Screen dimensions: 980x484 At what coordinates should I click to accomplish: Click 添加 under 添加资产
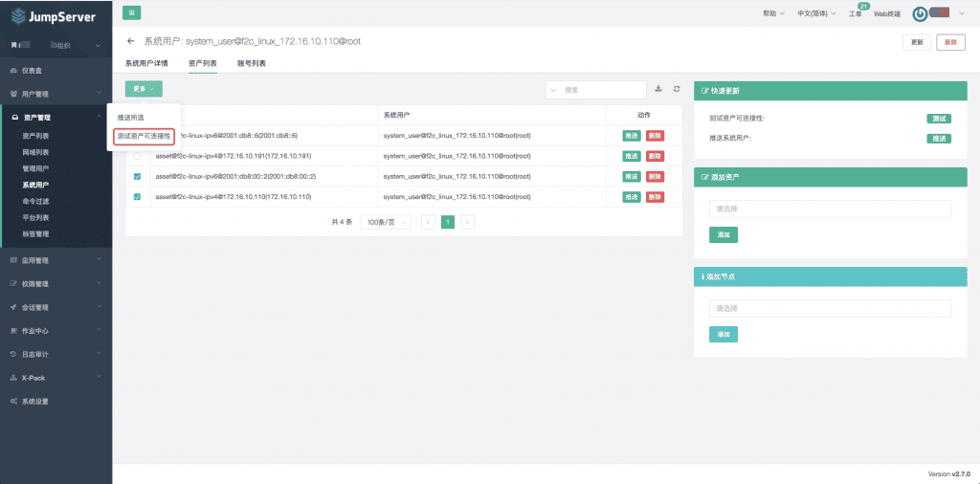[724, 234]
